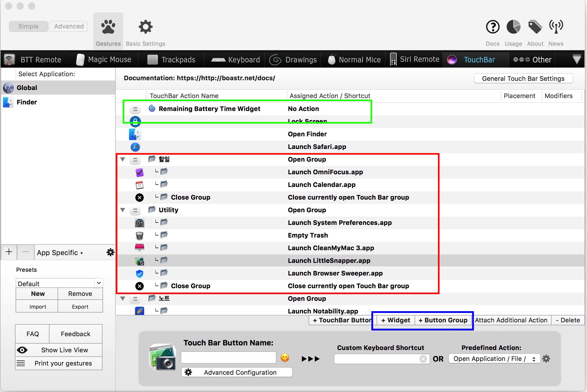Image resolution: width=587 pixels, height=392 pixels.
Task: Switch to Advanced mode
Action: click(69, 26)
